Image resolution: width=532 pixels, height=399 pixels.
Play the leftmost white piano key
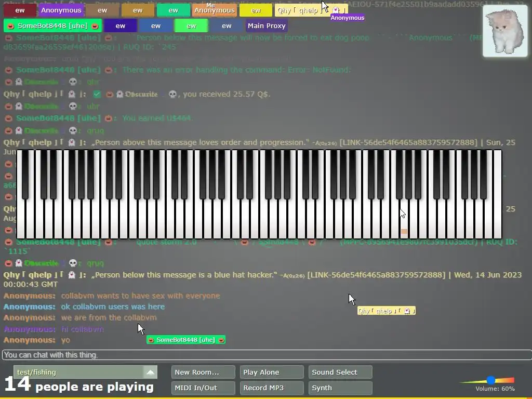[x=21, y=220]
